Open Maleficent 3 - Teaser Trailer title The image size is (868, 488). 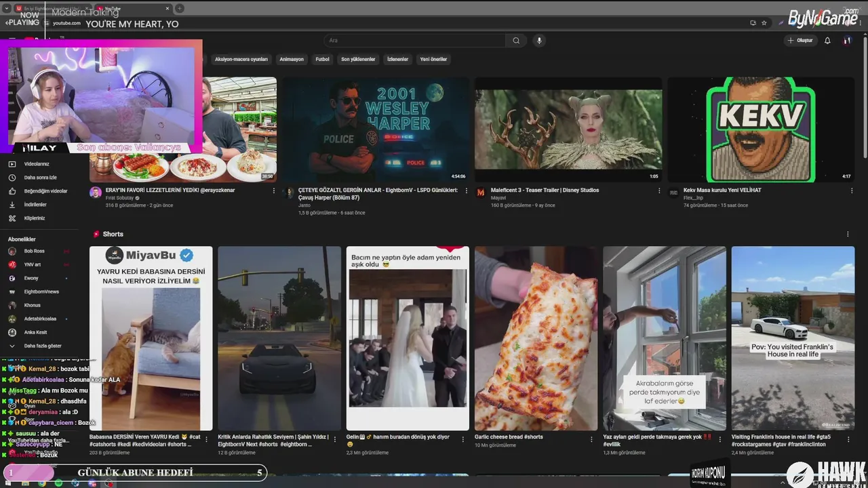point(545,190)
